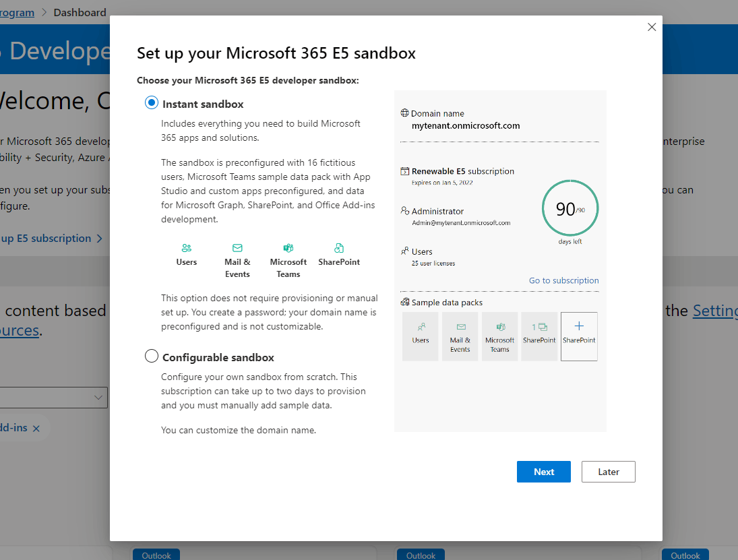The height and width of the screenshot is (560, 738).
Task: Open the program breadcrumb link in background page
Action: [17, 12]
